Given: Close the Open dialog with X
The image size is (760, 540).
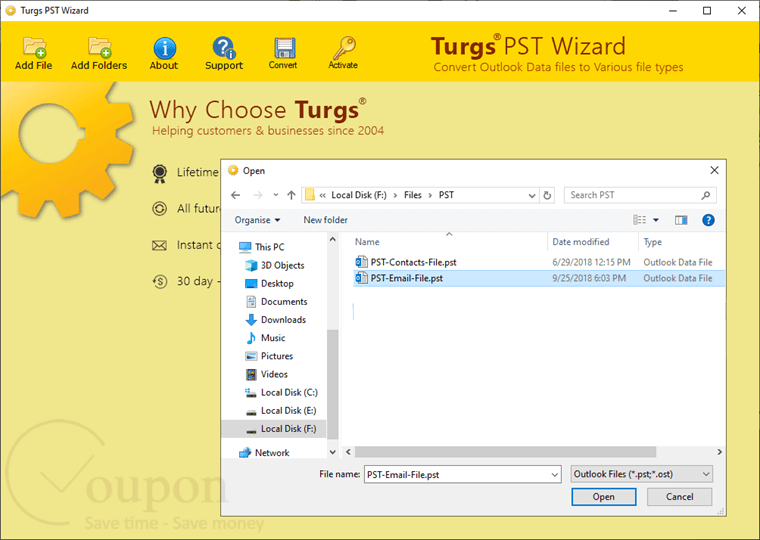Looking at the screenshot, I should pyautogui.click(x=714, y=170).
